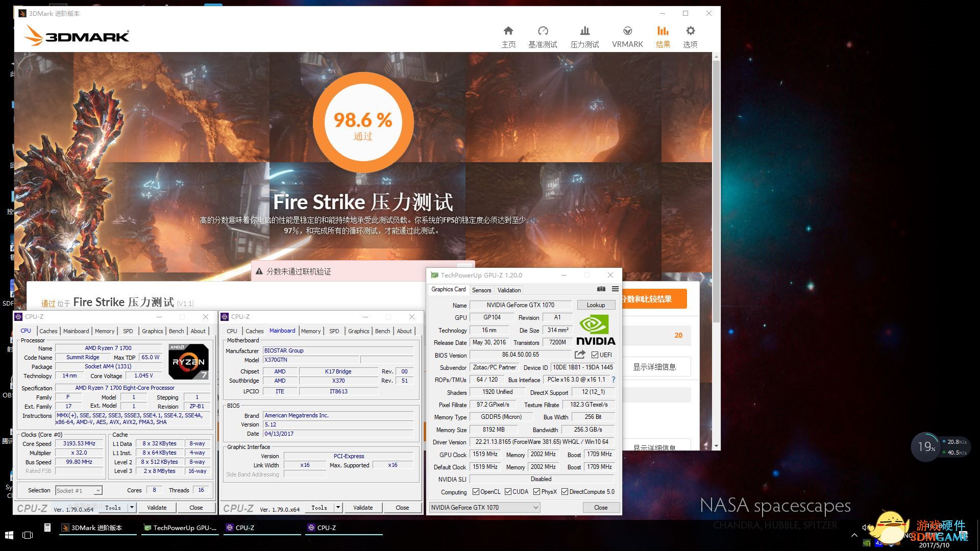Expand the Tools dropdown arrow in the CPU tab window
980x551 pixels.
click(132, 508)
